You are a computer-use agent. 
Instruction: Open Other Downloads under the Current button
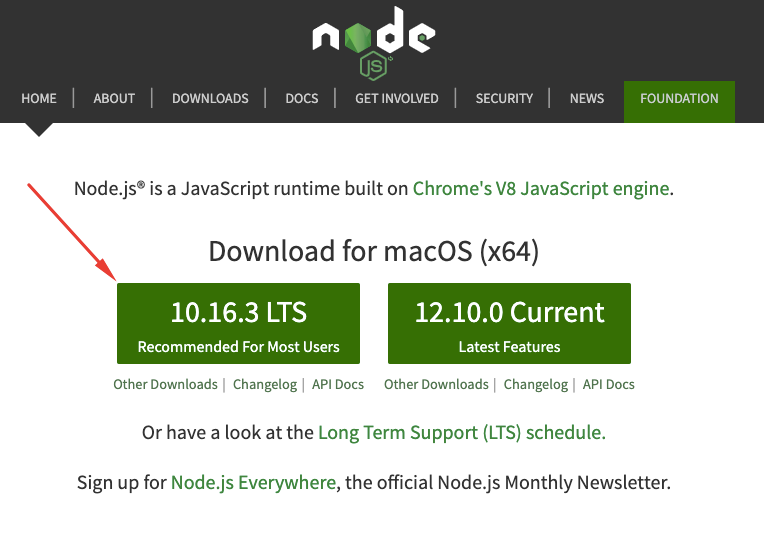(436, 384)
